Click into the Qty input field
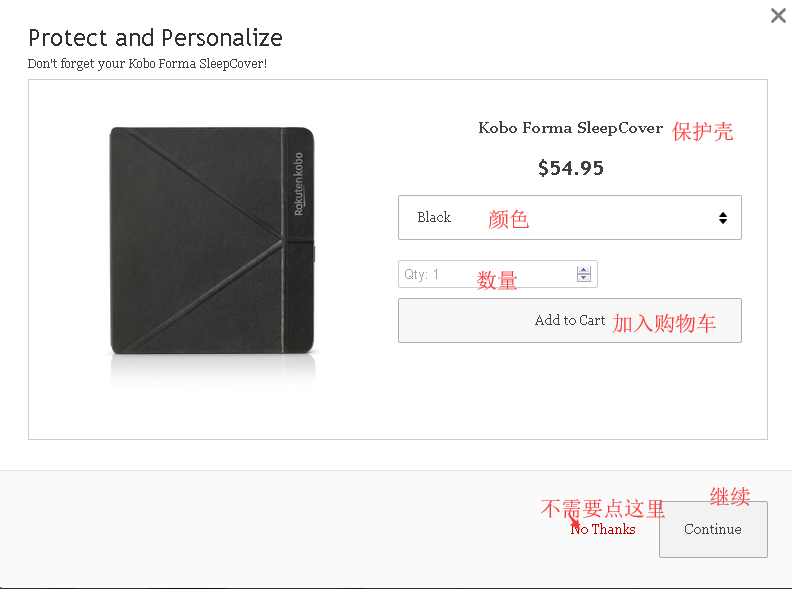792x589 pixels. (x=486, y=274)
